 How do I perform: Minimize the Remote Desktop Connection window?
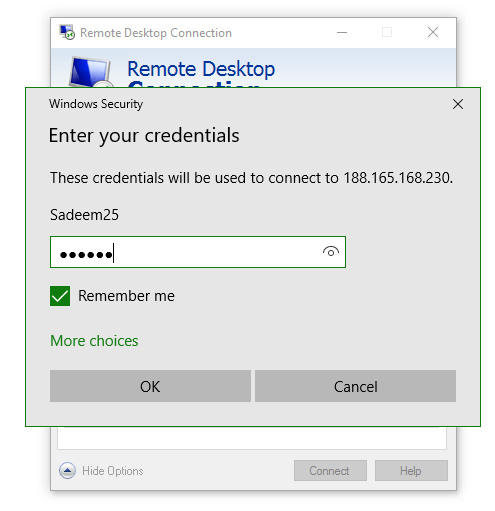342,32
